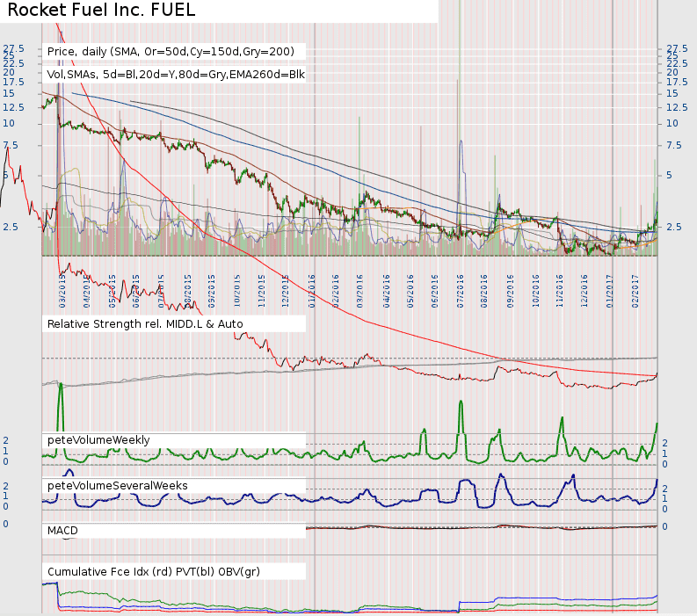The height and width of the screenshot is (616, 697).
Task: Click the 12/2015 date label
Action: (x=286, y=291)
